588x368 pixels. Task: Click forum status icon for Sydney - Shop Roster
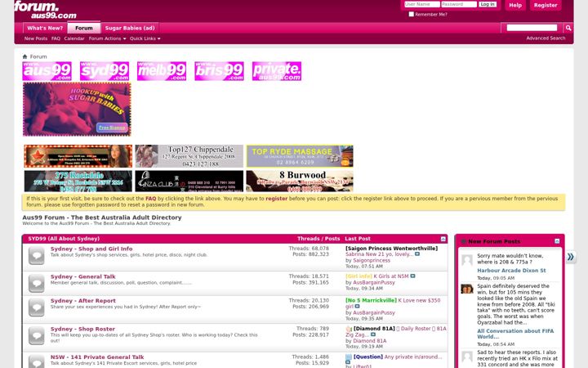(37, 336)
